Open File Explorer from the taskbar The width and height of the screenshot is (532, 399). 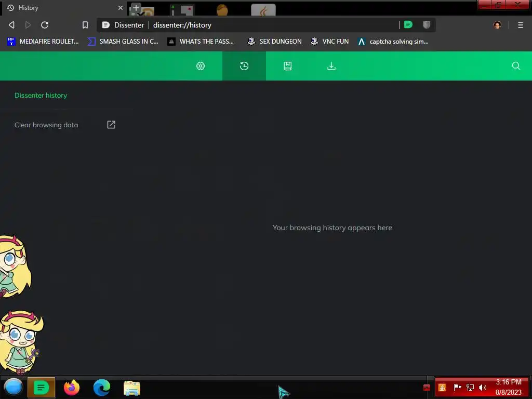(132, 388)
